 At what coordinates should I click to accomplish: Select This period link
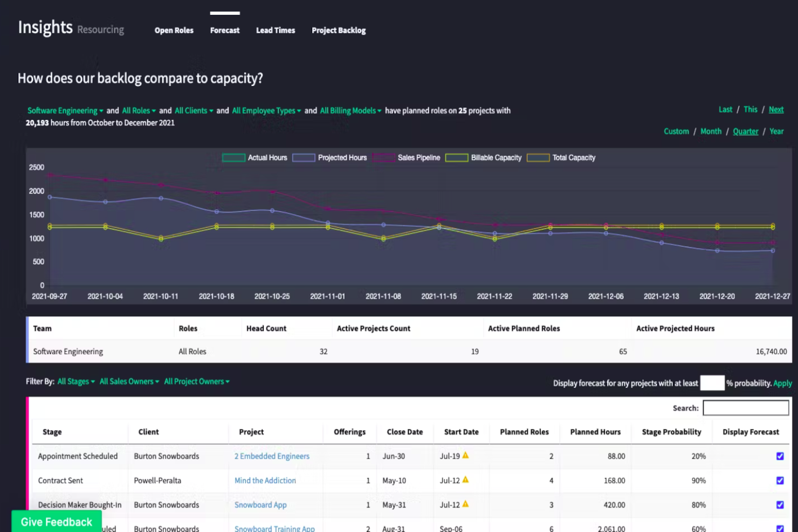pos(750,109)
